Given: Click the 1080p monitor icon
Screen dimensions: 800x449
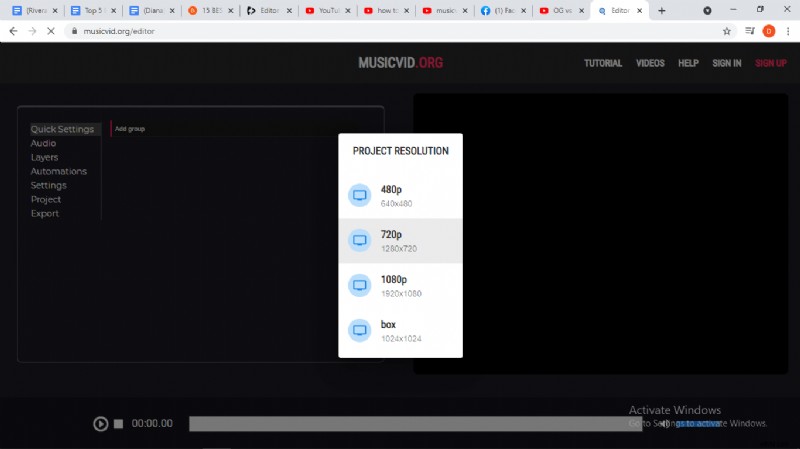Looking at the screenshot, I should (x=359, y=286).
